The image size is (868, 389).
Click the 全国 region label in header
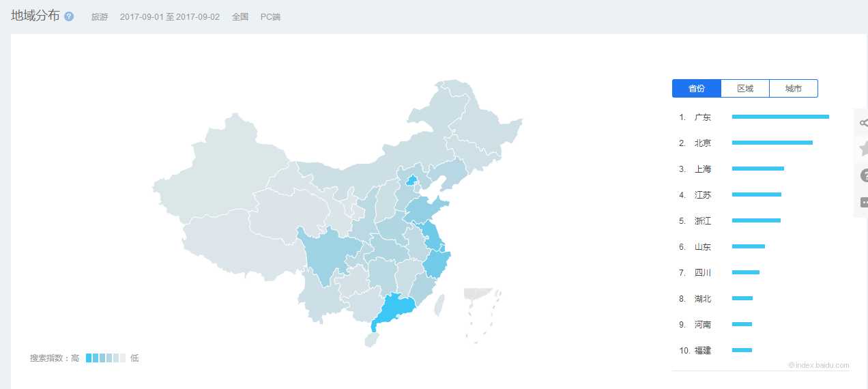pos(240,17)
